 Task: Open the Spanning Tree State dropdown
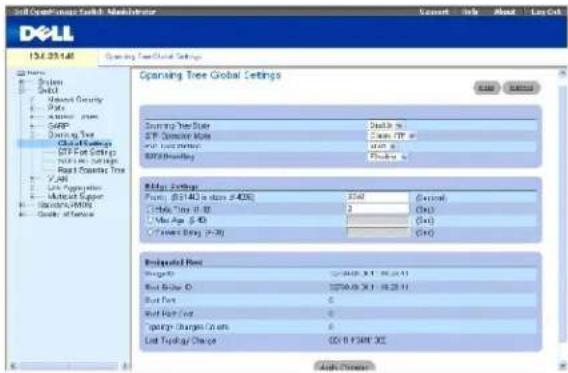click(386, 126)
